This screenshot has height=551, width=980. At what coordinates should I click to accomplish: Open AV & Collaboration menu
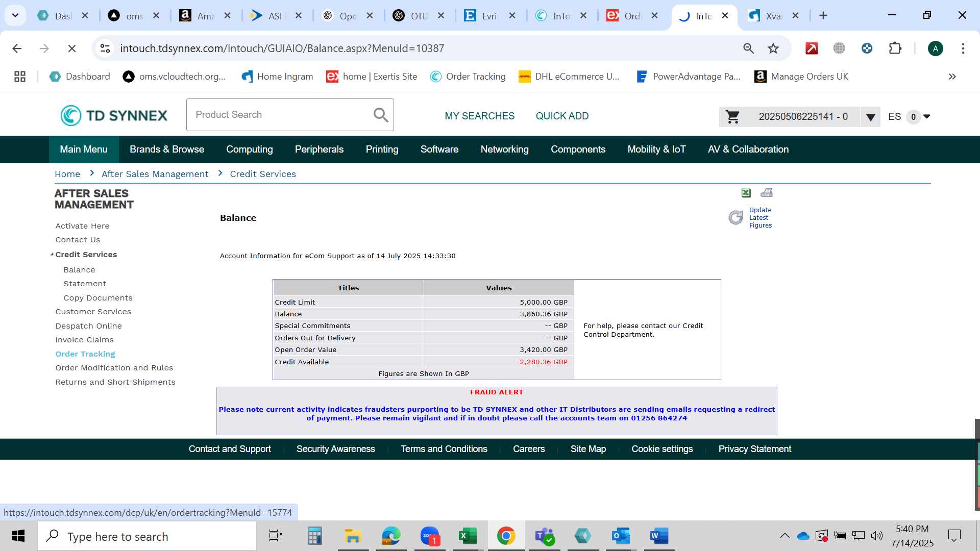(x=748, y=149)
